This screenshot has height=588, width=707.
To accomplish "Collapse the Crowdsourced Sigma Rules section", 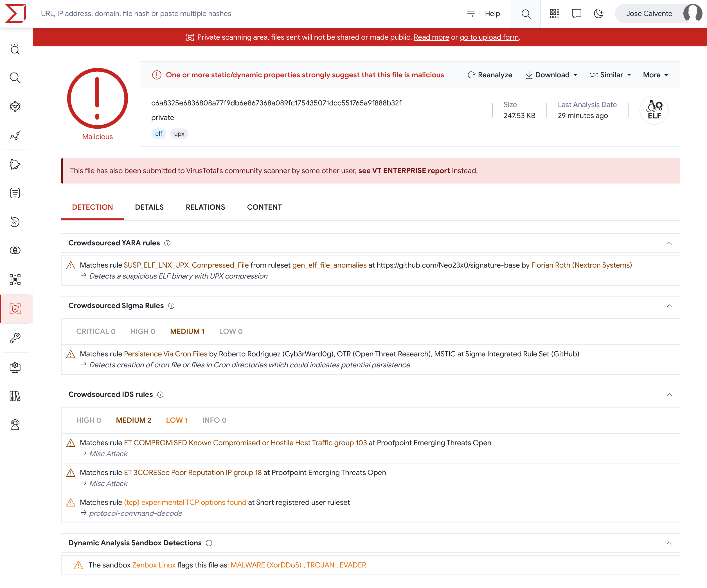I will [x=669, y=306].
